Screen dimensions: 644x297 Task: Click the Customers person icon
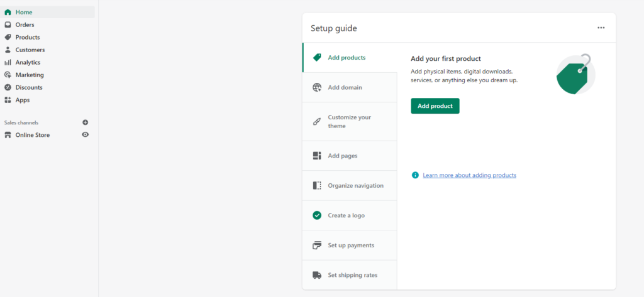[x=8, y=50]
